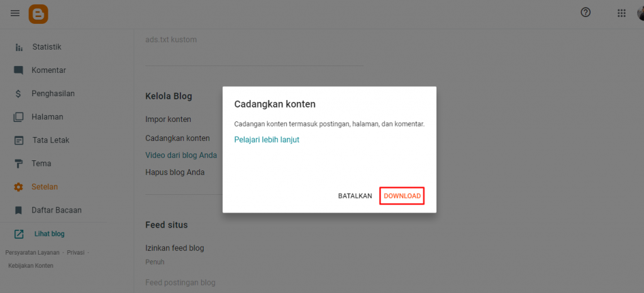The height and width of the screenshot is (293, 644).
Task: Click the Komentar speech bubble icon
Action: tap(18, 70)
